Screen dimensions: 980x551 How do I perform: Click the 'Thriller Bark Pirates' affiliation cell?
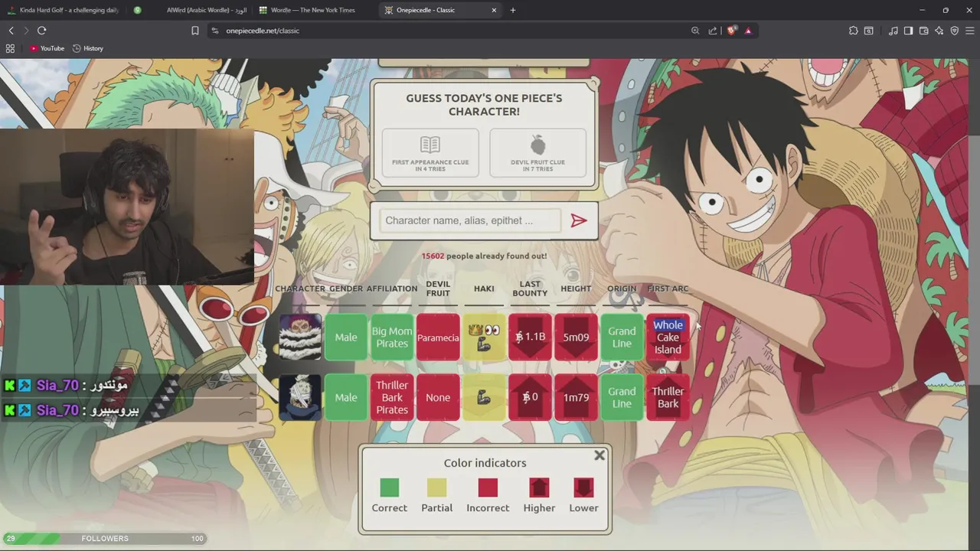(x=392, y=397)
